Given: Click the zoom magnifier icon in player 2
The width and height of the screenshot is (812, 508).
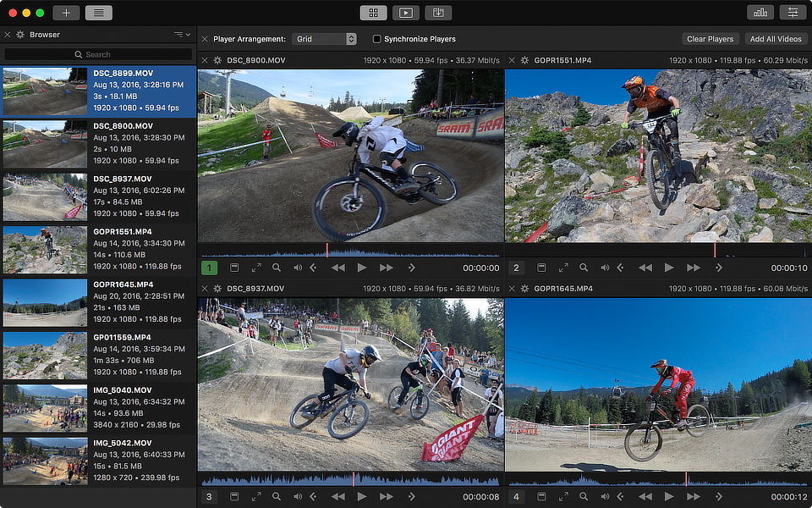Looking at the screenshot, I should coord(584,268).
